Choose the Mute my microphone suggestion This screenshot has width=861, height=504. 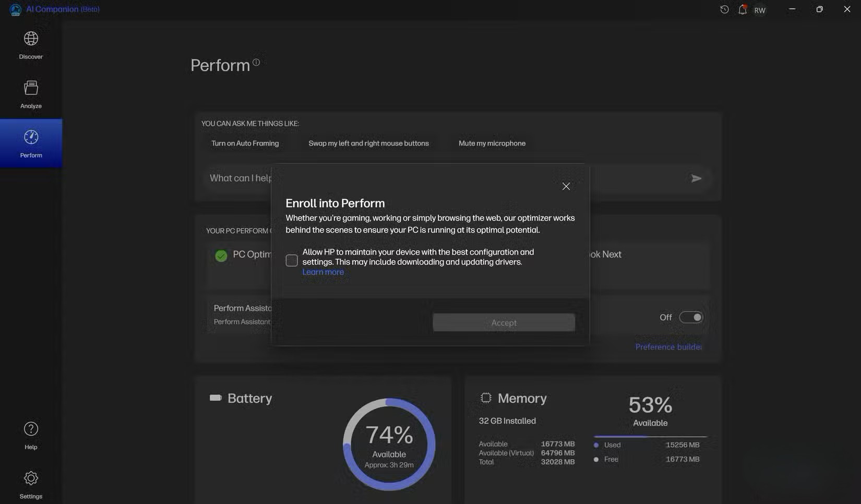tap(492, 143)
